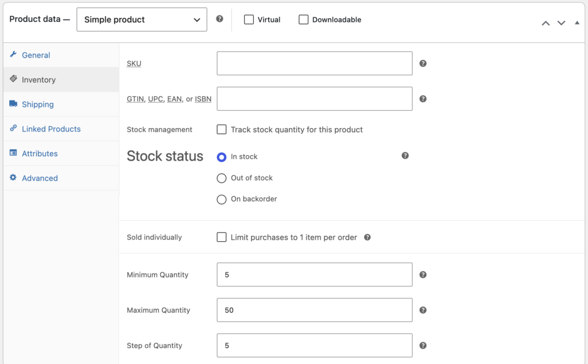Move the Product data panel up
The width and height of the screenshot is (588, 364).
tap(546, 23)
